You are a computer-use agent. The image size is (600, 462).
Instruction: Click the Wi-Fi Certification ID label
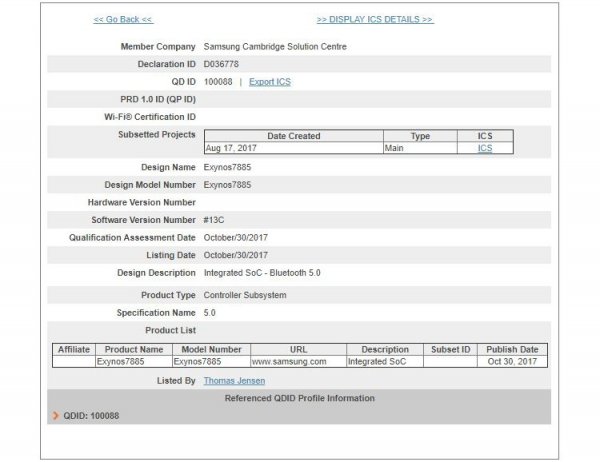pyautogui.click(x=150, y=117)
